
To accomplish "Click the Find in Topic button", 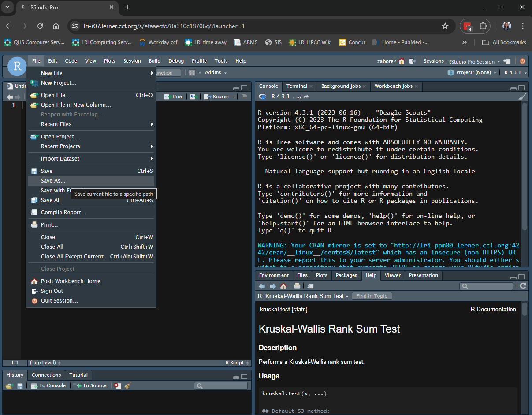I will (372, 296).
